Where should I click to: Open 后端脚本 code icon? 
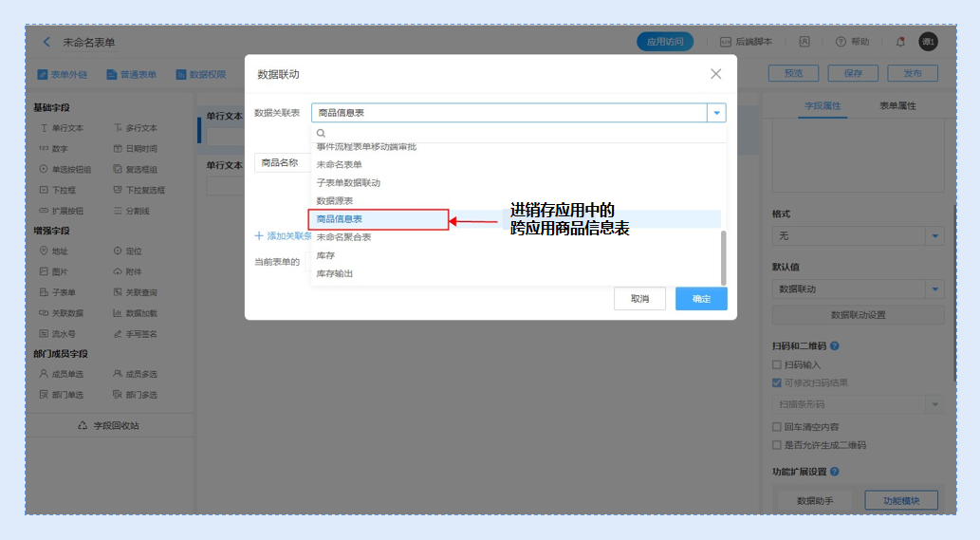tap(726, 42)
